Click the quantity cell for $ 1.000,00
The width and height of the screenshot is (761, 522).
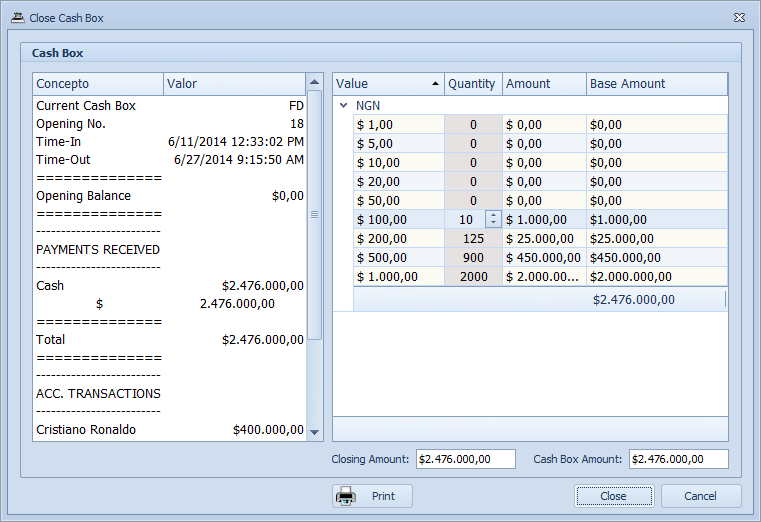pyautogui.click(x=473, y=277)
